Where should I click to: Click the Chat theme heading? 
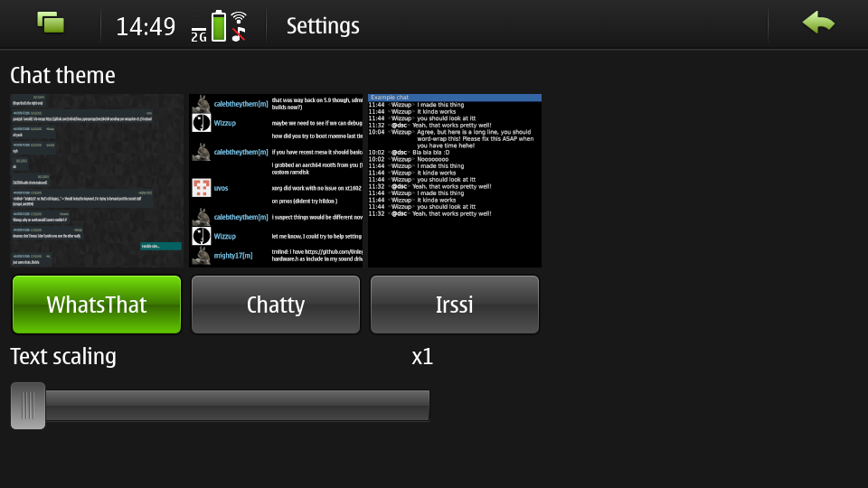62,75
